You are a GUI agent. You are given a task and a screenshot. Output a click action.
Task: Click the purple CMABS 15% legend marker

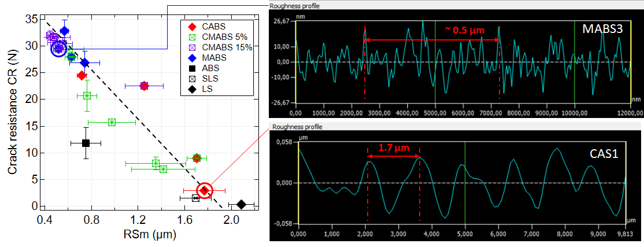tap(191, 47)
